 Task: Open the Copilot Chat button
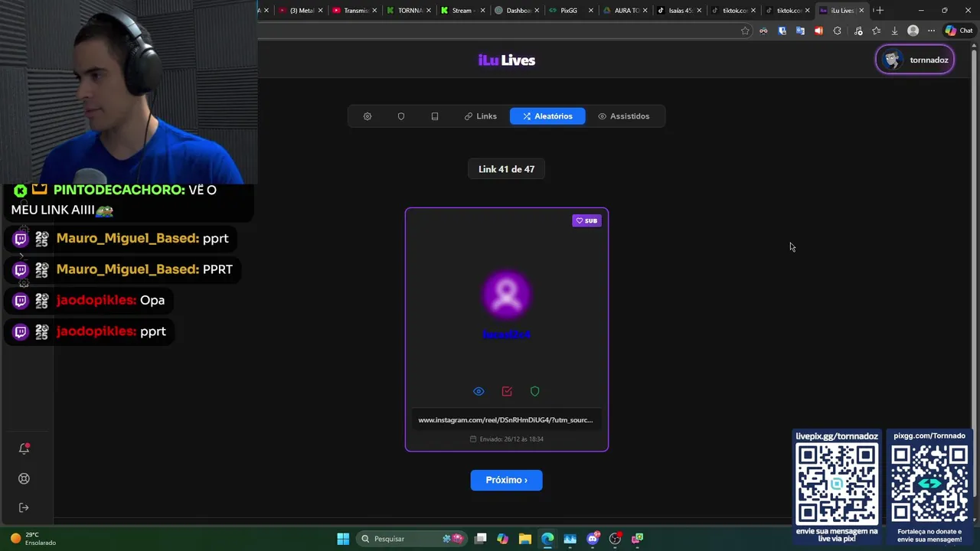point(960,31)
